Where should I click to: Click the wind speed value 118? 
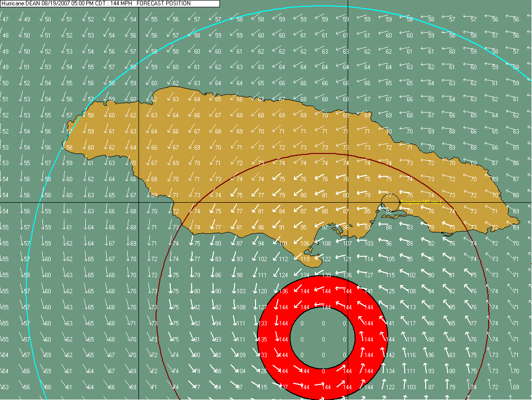pos(411,339)
